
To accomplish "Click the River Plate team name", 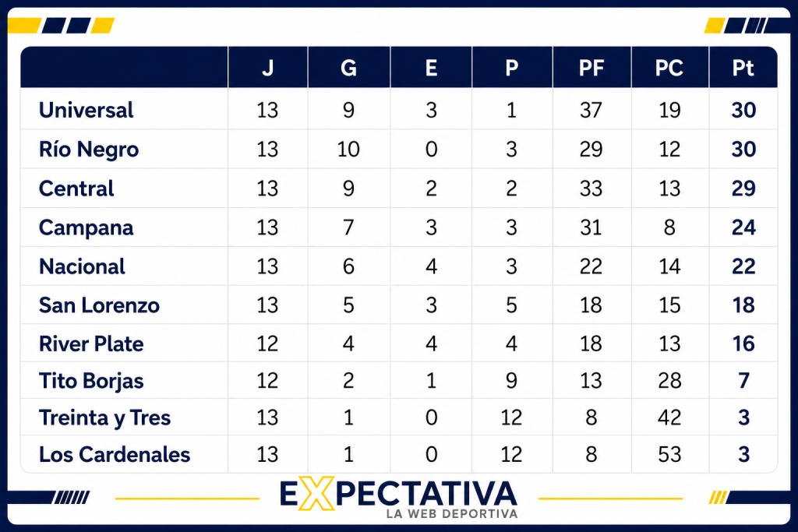I will 91,344.
